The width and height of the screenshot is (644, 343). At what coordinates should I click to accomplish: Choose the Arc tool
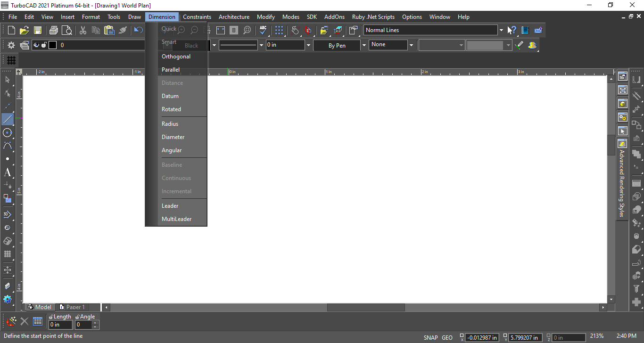coord(8,146)
